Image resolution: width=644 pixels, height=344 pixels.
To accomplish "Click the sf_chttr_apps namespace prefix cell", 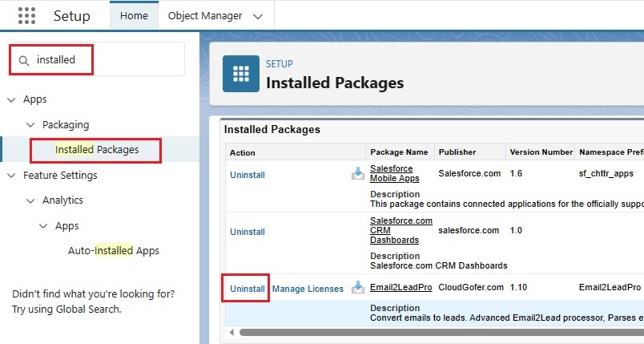I will click(x=606, y=173).
